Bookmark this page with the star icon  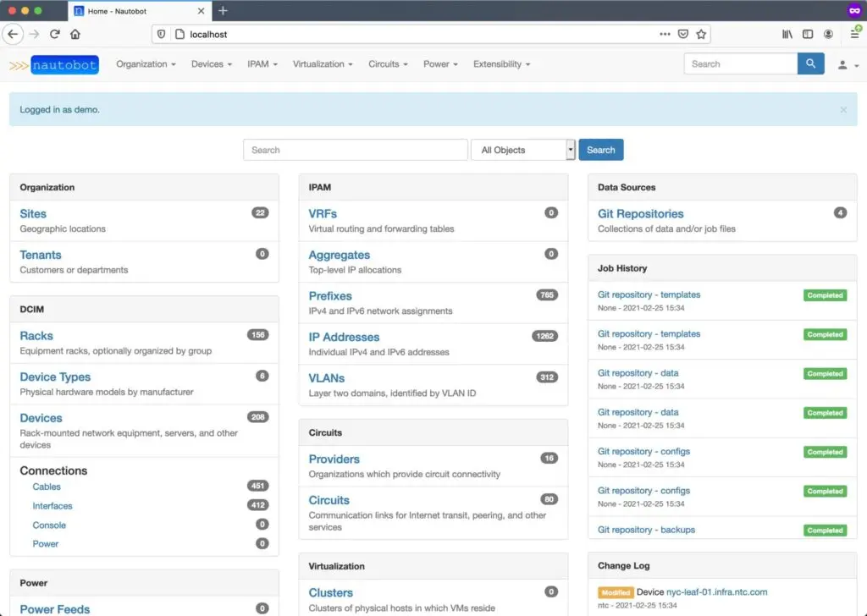click(701, 34)
